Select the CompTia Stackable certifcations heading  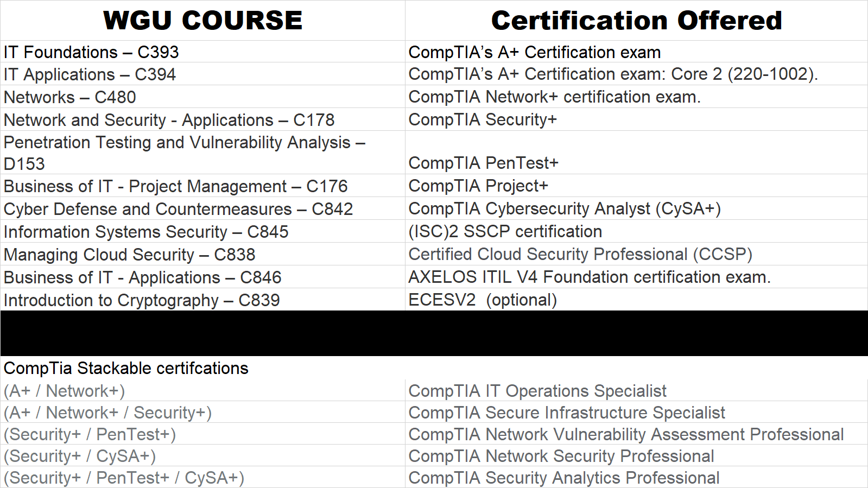(x=126, y=368)
